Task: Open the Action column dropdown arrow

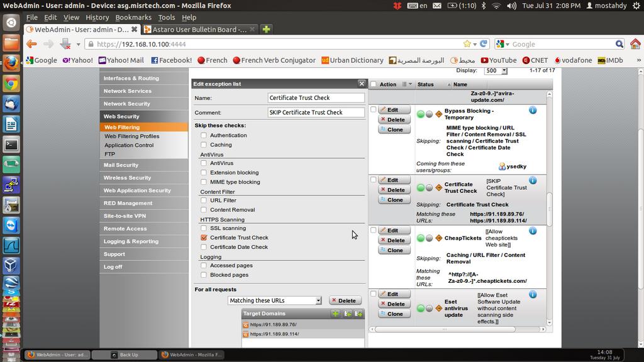Action: point(409,84)
